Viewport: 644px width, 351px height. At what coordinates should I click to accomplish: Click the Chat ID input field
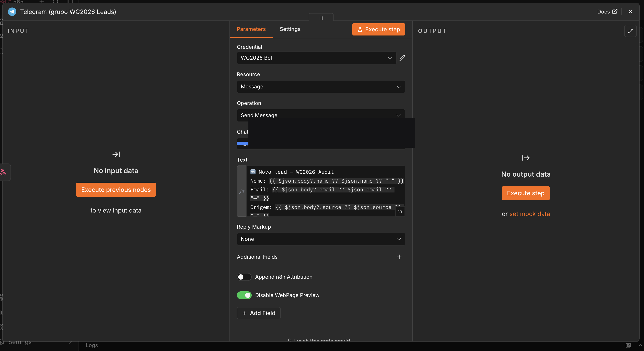[x=321, y=144]
